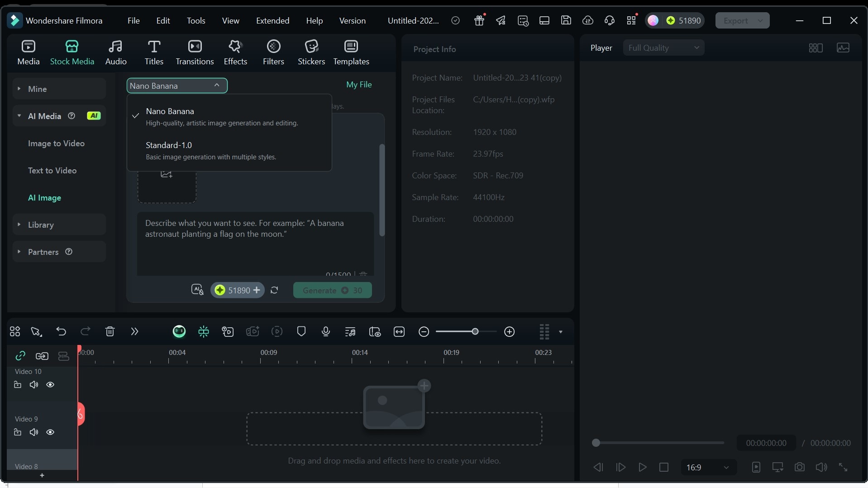Viewport: 868px width, 488px height.
Task: Record voiceover with the microphone icon
Action: click(x=326, y=332)
